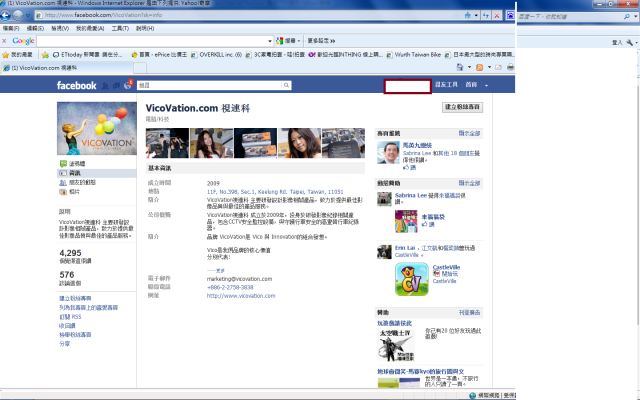The image size is (640, 400).
Task: Expand the Google toolbar search history arrow
Action: tap(270, 41)
